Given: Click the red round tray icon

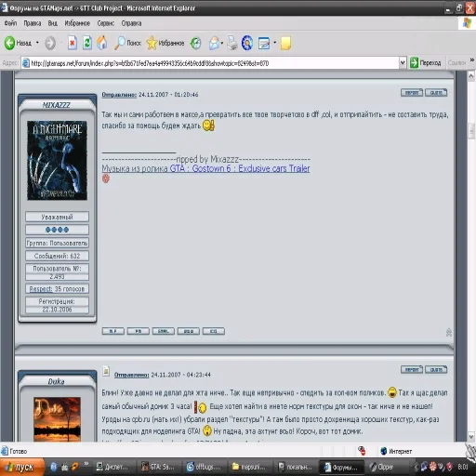Looking at the screenshot, I should pos(432,467).
